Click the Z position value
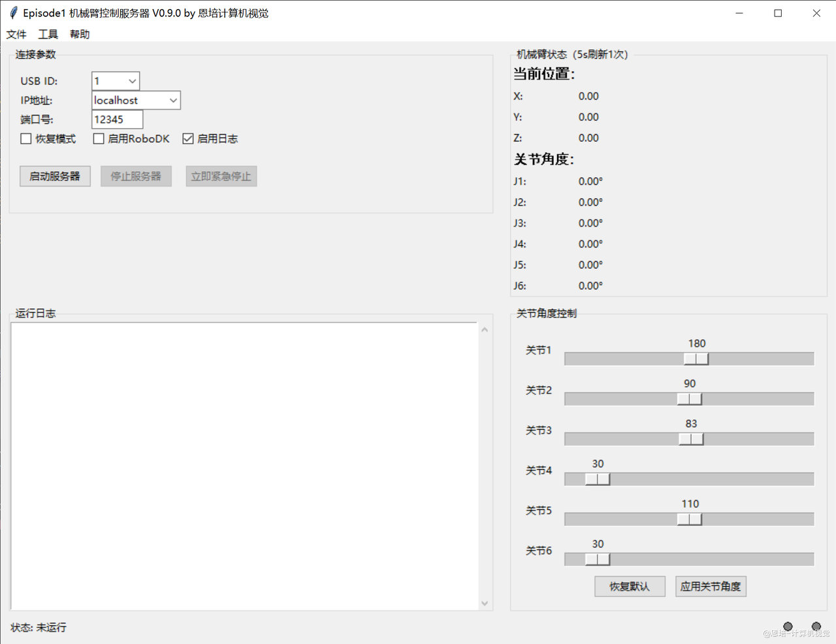 coord(588,138)
